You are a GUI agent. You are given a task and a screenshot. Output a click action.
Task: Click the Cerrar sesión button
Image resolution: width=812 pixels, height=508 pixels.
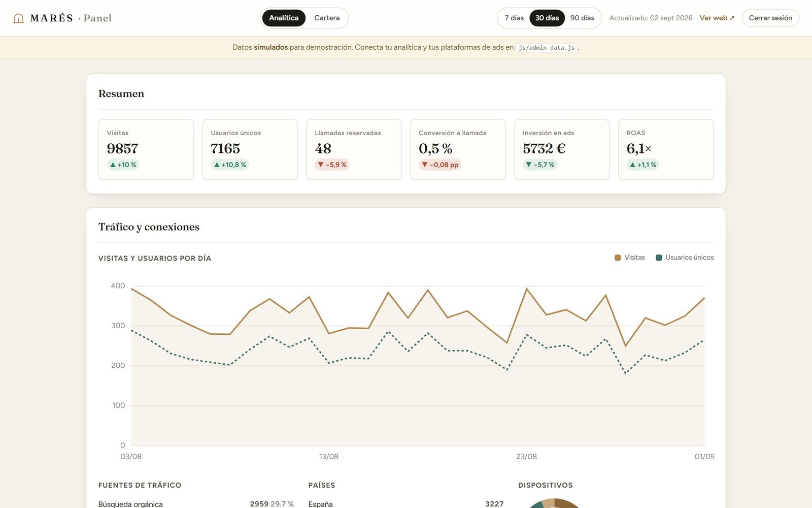point(770,18)
